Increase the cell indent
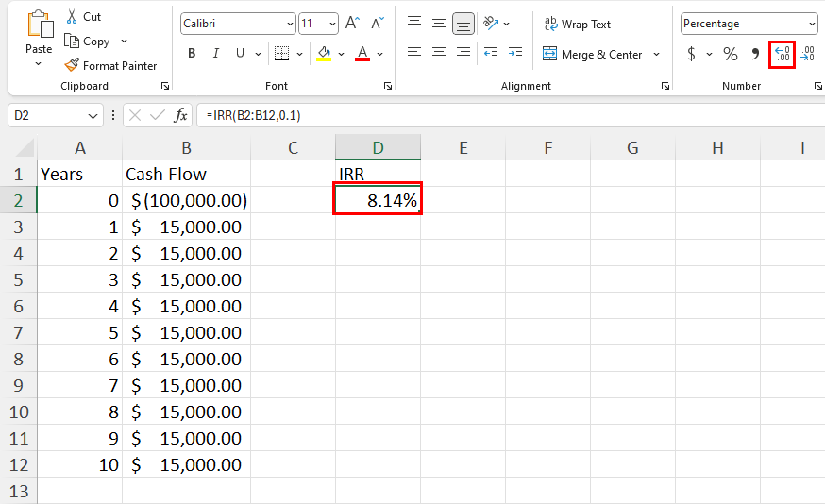The image size is (825, 504). pyautogui.click(x=515, y=53)
